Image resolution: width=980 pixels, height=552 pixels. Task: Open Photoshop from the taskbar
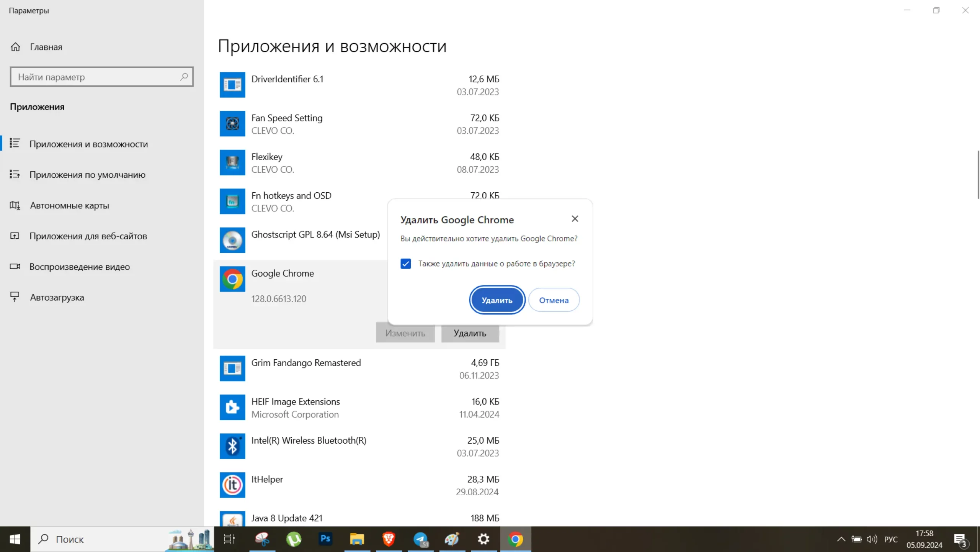[325, 539]
